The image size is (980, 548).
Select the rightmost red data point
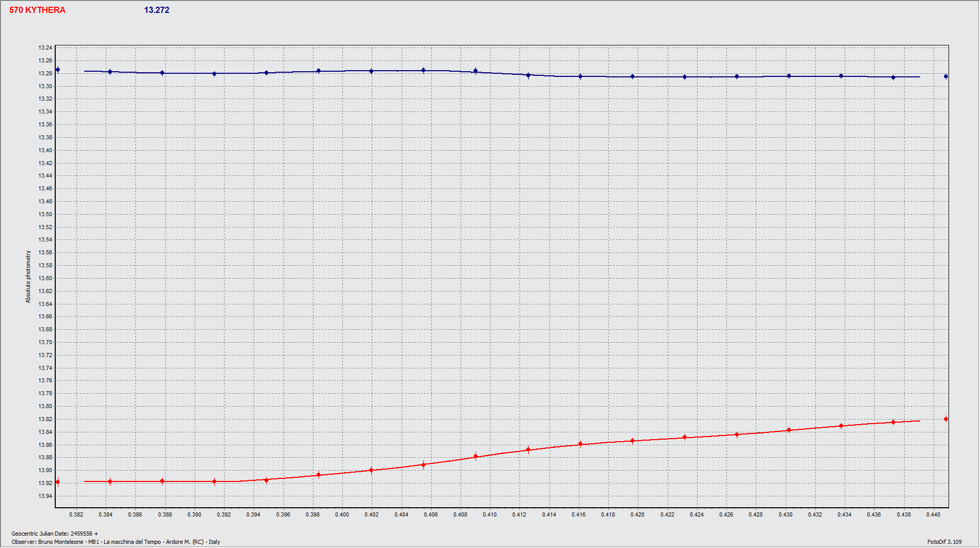pyautogui.click(x=945, y=419)
